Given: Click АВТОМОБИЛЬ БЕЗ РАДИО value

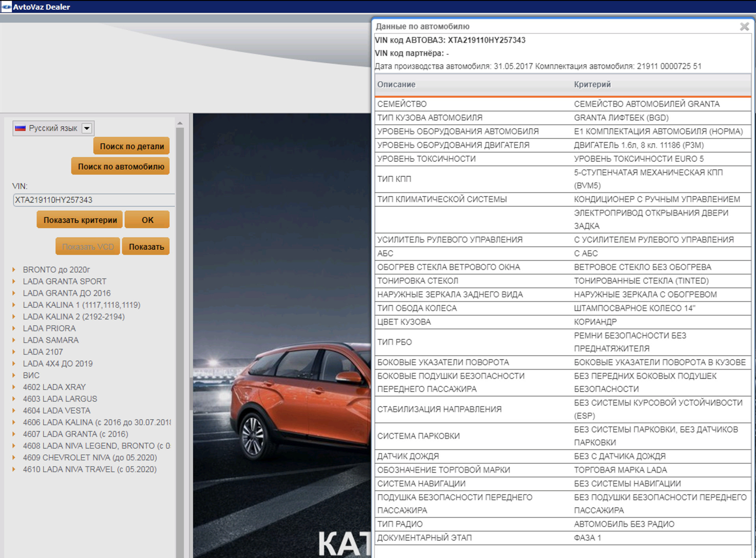Looking at the screenshot, I should (624, 524).
